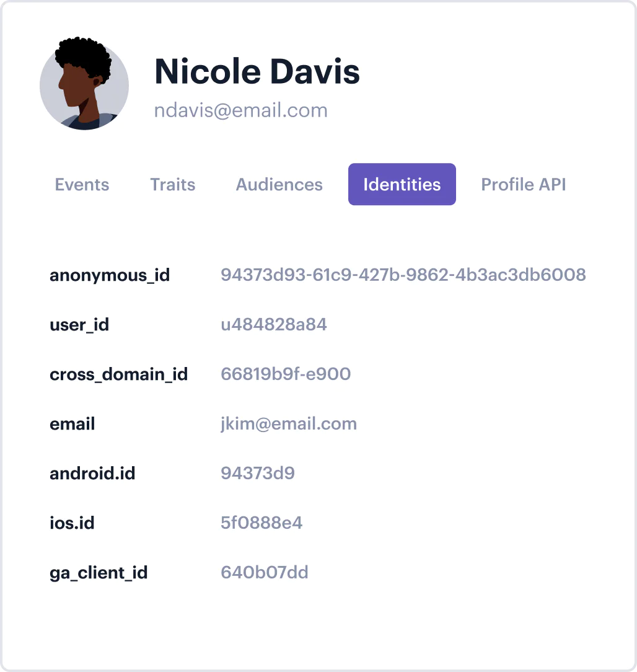The height and width of the screenshot is (672, 637).
Task: Select the anonymous_id value 94373d93-61c9-427b-9862-4b3ac3db6008
Action: [x=403, y=275]
